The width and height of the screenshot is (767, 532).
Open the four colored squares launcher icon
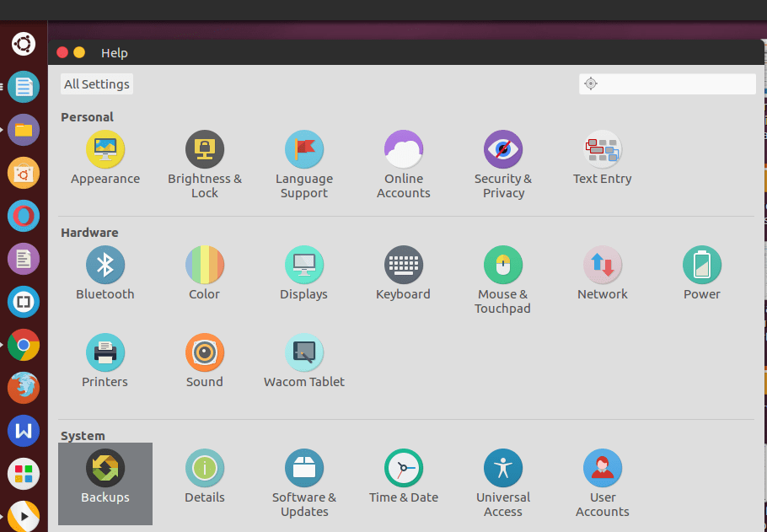(x=24, y=475)
